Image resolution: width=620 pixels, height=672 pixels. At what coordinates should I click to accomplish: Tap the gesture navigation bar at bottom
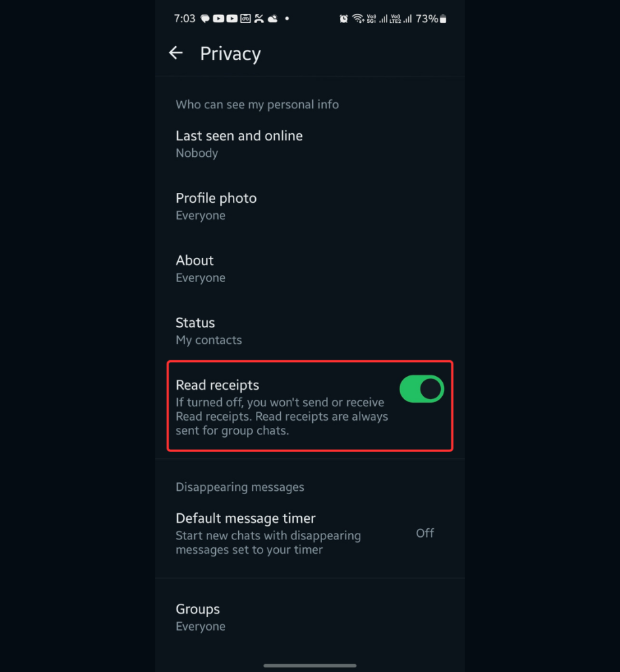[309, 665]
